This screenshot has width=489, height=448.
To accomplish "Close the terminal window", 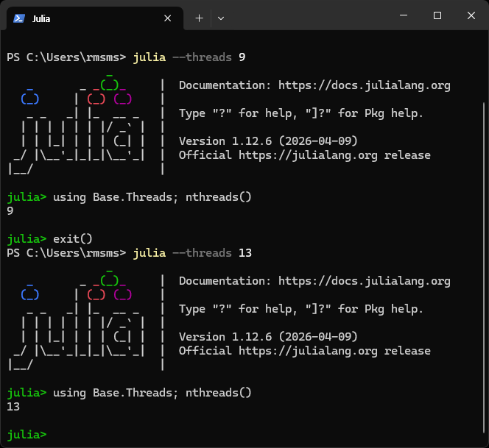I will pos(471,15).
